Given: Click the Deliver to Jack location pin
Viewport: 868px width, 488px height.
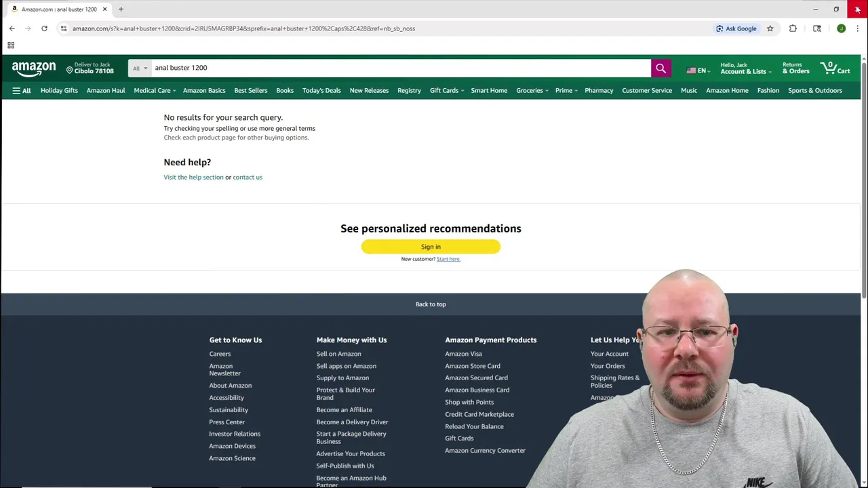Looking at the screenshot, I should [x=69, y=70].
